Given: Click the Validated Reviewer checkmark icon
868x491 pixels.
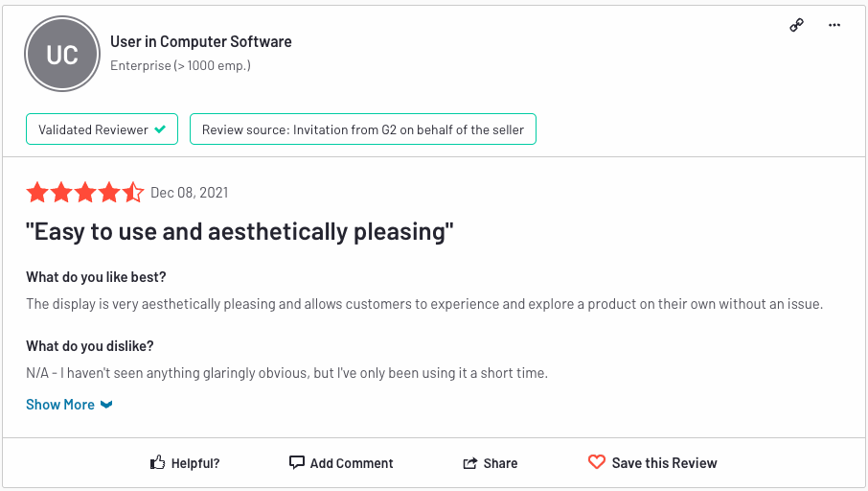Looking at the screenshot, I should coord(160,129).
